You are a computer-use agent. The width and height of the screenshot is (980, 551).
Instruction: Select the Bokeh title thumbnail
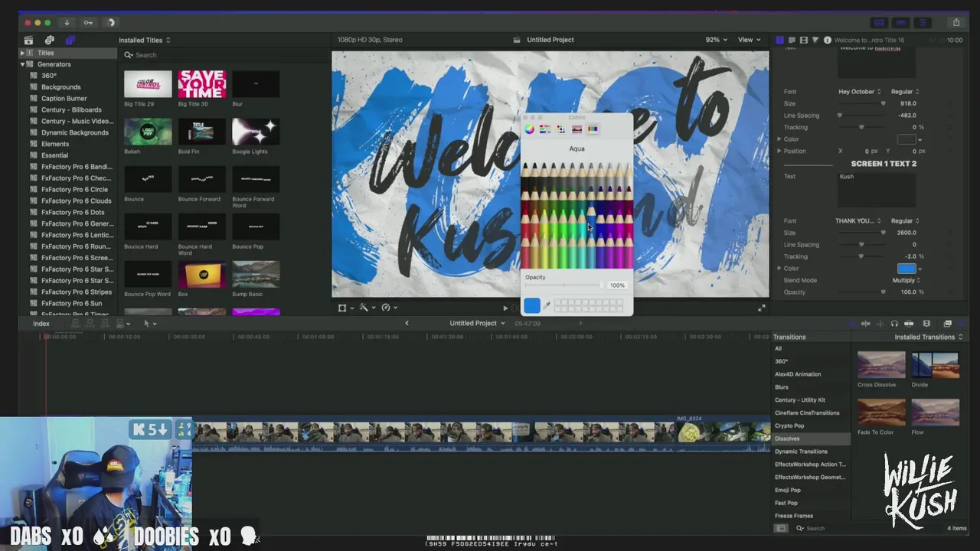[148, 132]
